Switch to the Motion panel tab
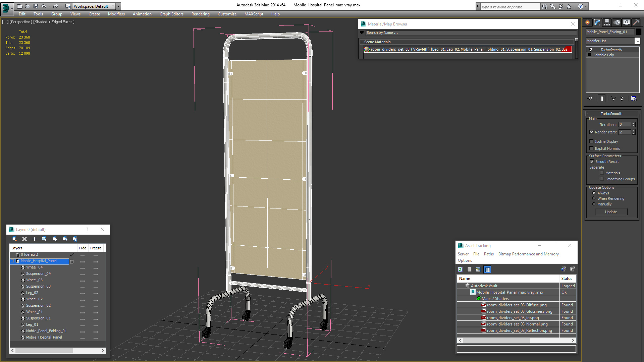Image resolution: width=644 pixels, height=362 pixels. [x=617, y=22]
